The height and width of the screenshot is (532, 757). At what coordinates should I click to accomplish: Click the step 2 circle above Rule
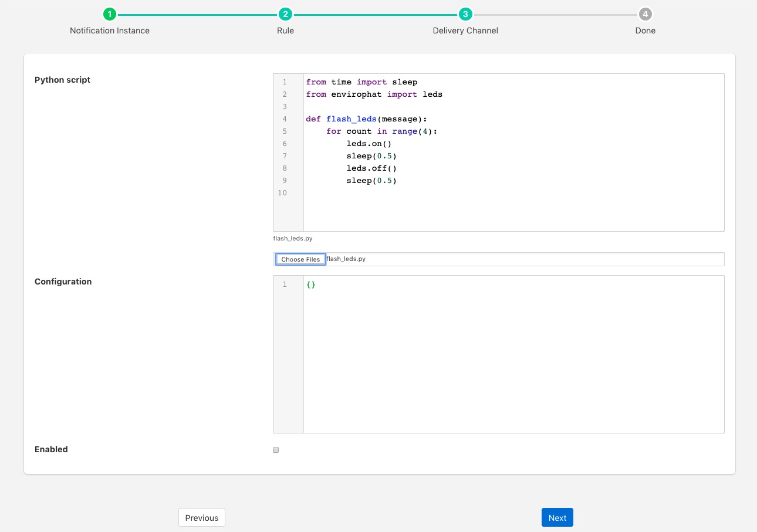285,13
